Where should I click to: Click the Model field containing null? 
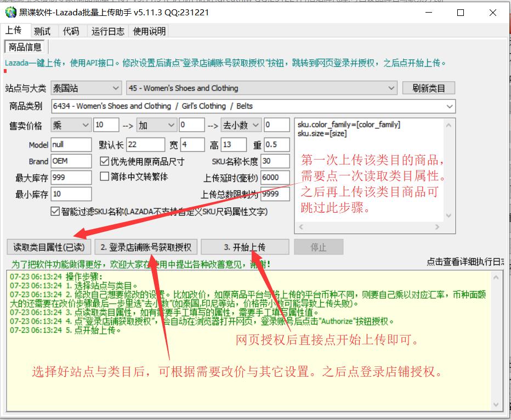point(71,145)
